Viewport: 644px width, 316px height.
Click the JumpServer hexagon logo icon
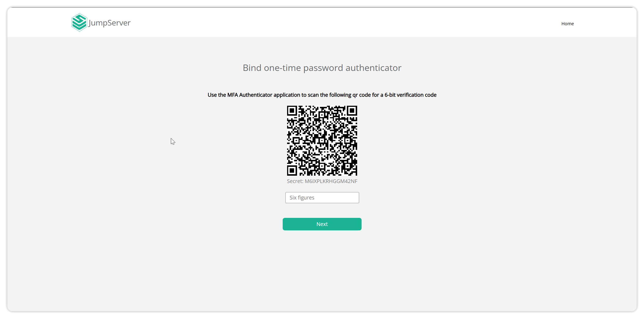tap(79, 23)
